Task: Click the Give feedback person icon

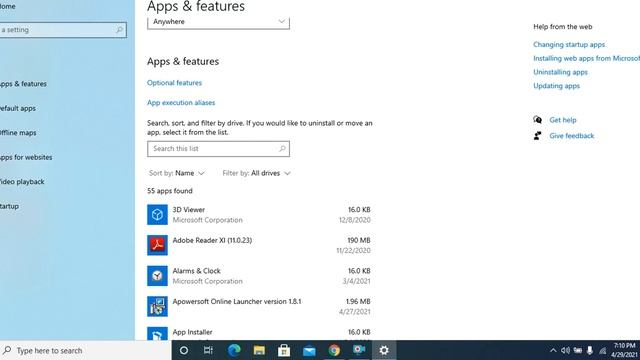Action: tap(538, 136)
